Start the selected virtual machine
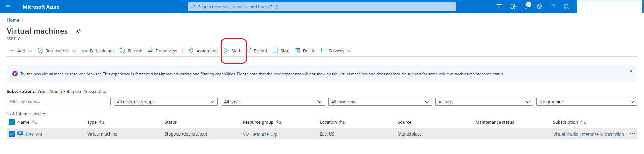The width and height of the screenshot is (644, 154). pyautogui.click(x=232, y=51)
